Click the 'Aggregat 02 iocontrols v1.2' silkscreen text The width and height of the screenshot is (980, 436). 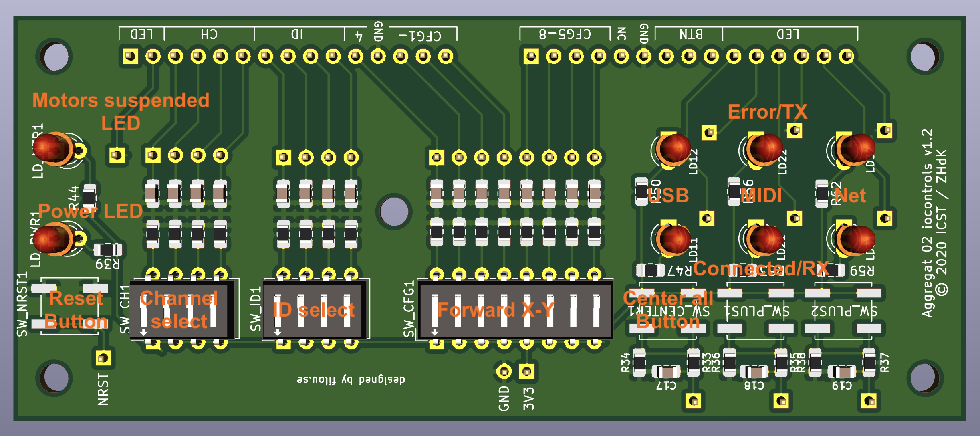(927, 223)
